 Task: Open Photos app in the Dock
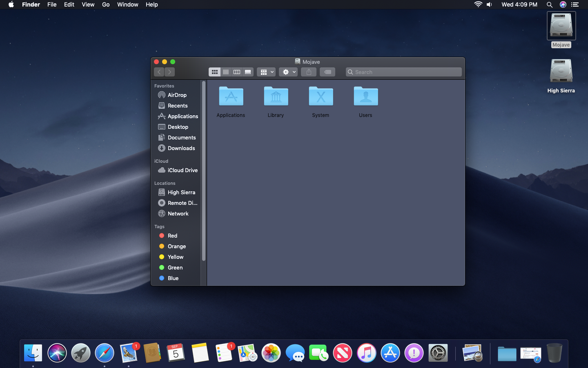[271, 353]
